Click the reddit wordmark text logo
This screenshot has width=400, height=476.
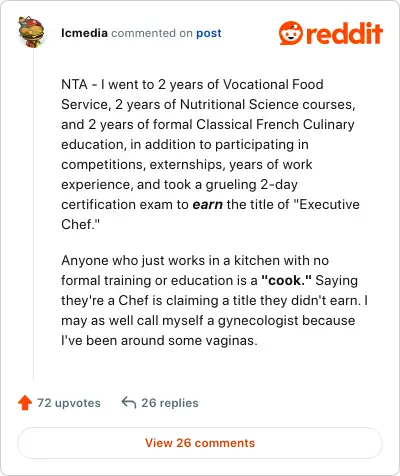pyautogui.click(x=344, y=33)
